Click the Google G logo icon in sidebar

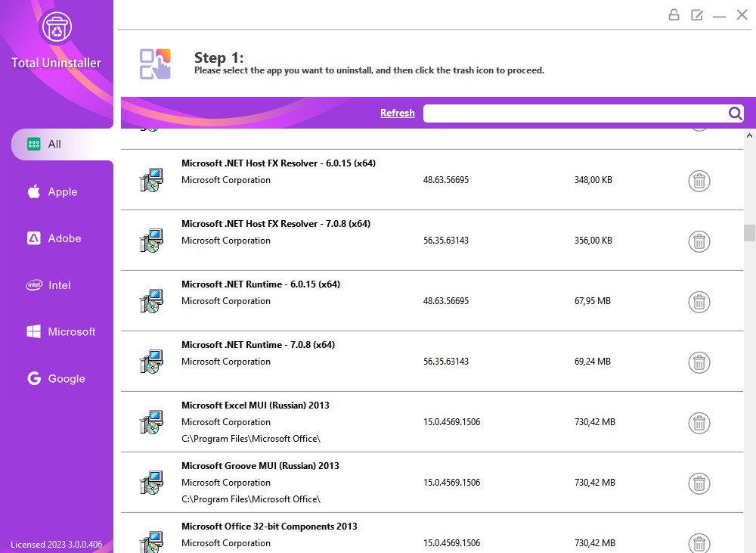34,378
